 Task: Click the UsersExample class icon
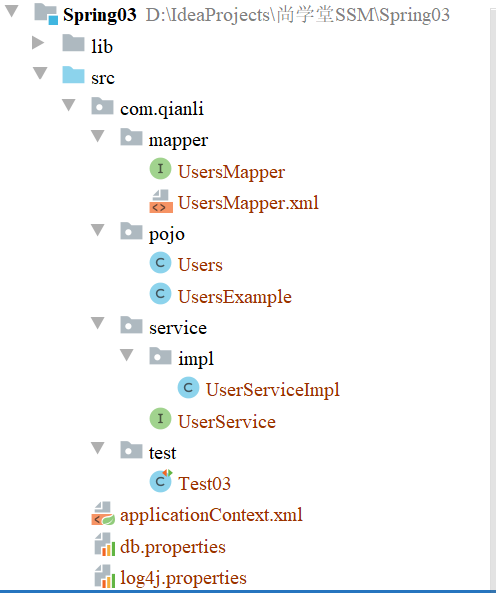tap(160, 293)
